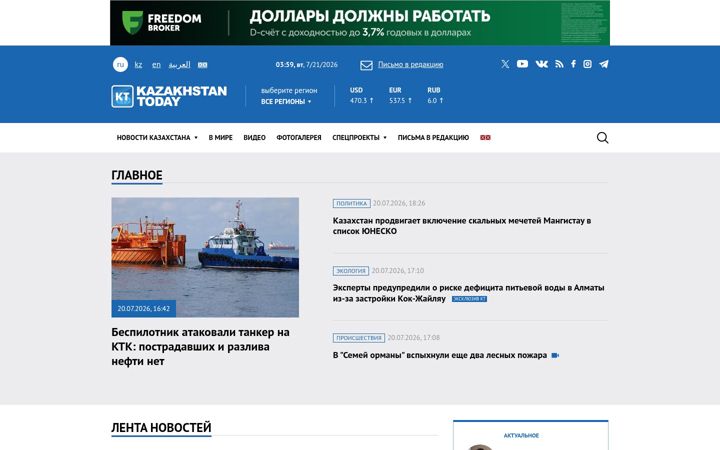Open article 'В Семей орманы вспыхнули лесных пожара'
This screenshot has height=450, width=720.
[440, 355]
